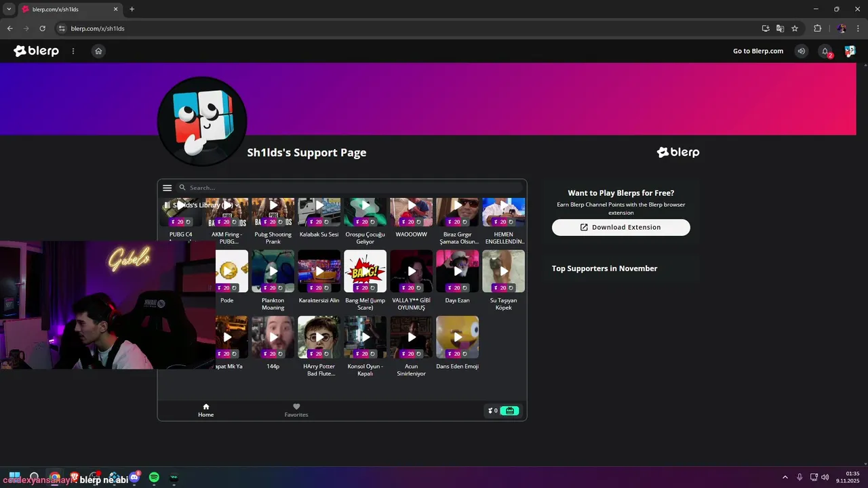Play the Acun Sinirleniyor sound
The width and height of the screenshot is (868, 488).
412,337
